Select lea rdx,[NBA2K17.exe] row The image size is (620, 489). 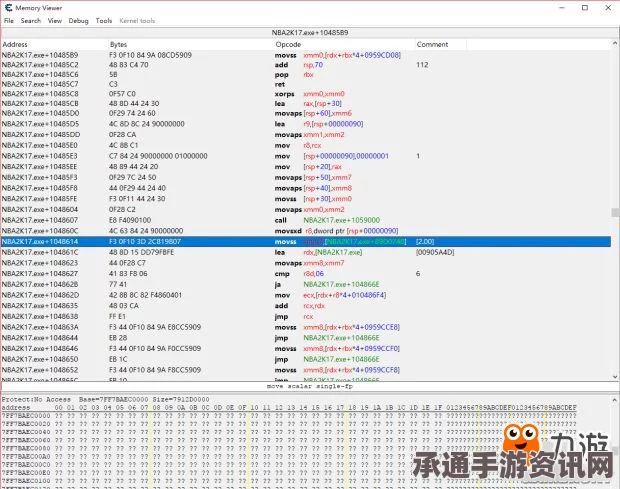click(306, 252)
